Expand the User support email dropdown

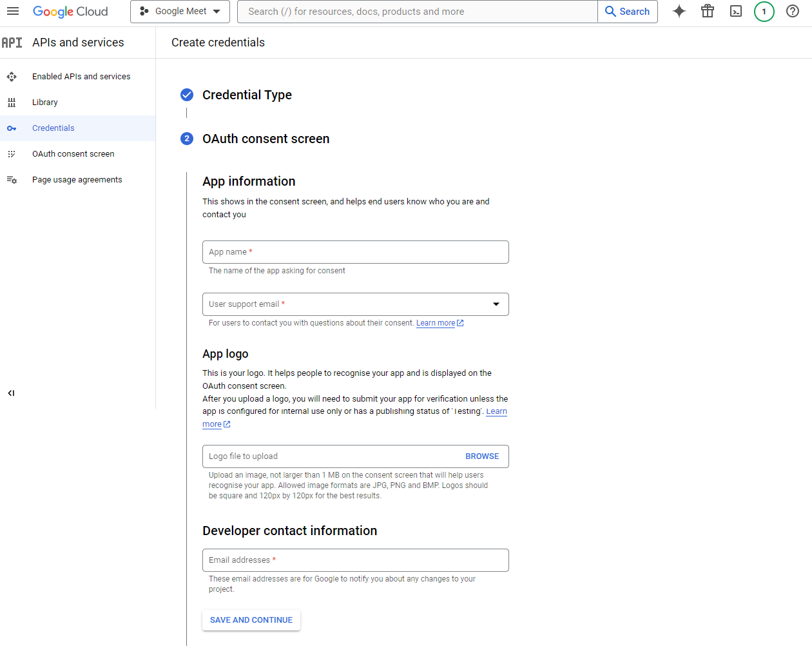pos(496,304)
